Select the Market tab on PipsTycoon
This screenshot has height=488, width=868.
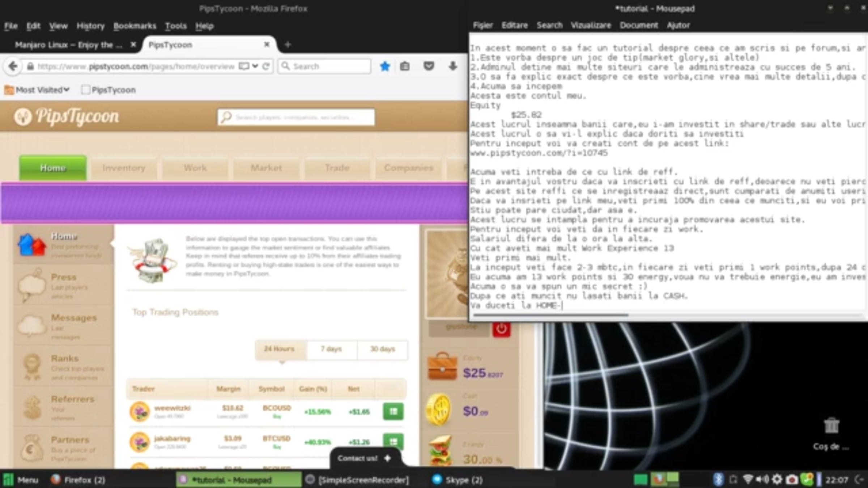tap(266, 168)
